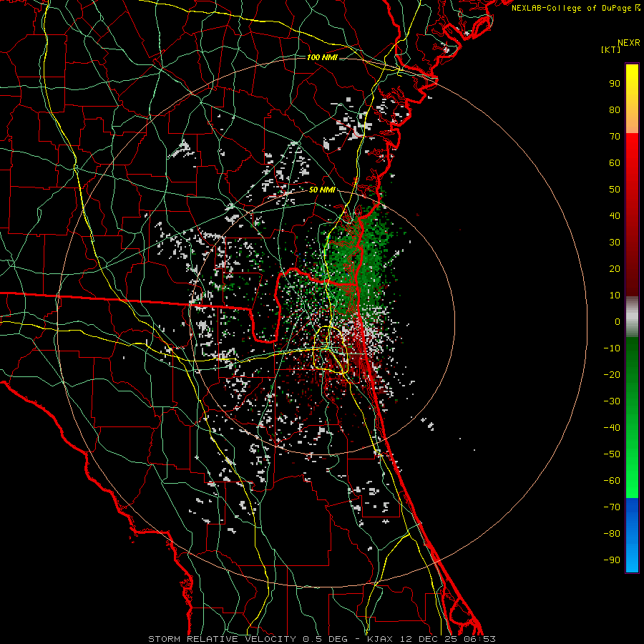This screenshot has width=644, height=644.
Task: Click the -70 value on the color scale
Action: (x=612, y=507)
